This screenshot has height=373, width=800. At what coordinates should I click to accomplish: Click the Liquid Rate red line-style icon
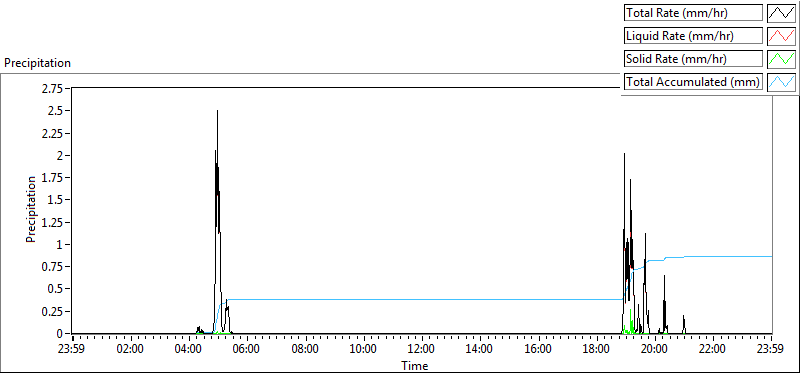tap(781, 36)
